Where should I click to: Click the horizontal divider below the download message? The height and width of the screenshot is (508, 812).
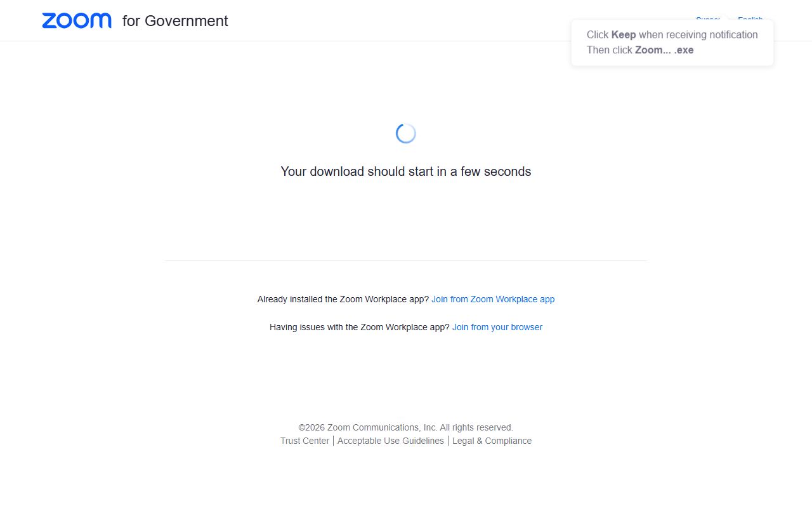(406, 260)
